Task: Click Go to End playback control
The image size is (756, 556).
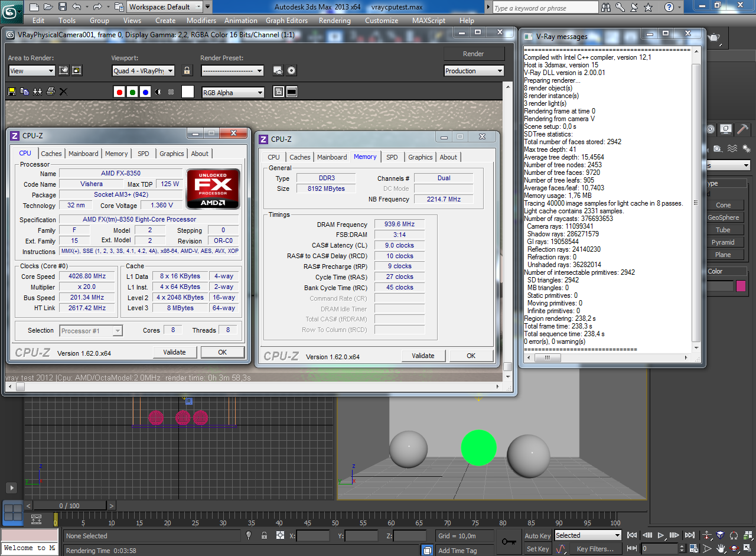Action: [689, 535]
